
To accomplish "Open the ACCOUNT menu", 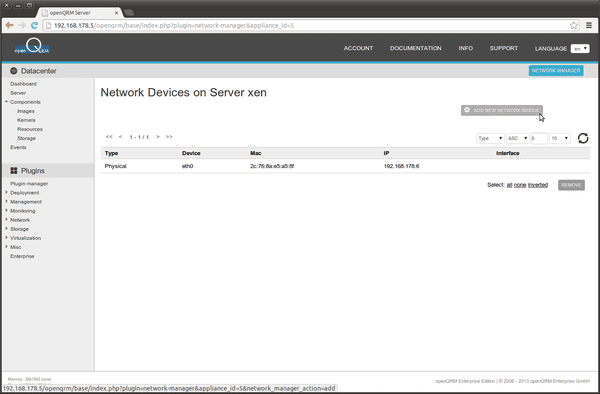I will coord(358,48).
